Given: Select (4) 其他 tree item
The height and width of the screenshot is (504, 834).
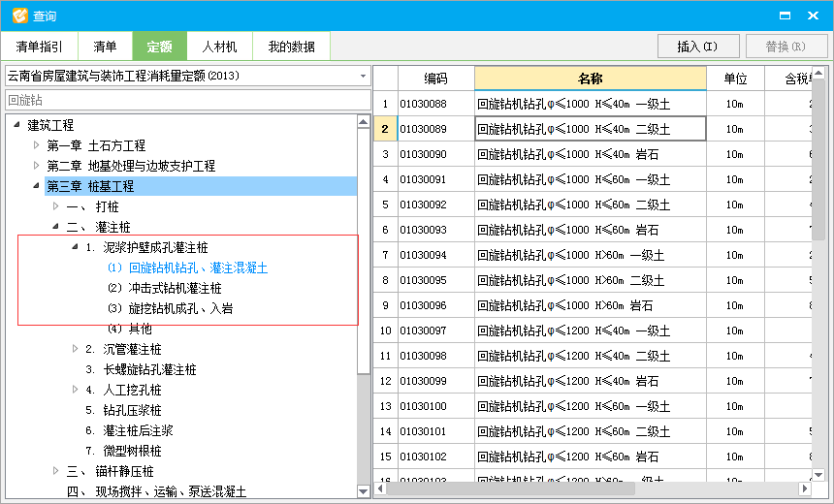Looking at the screenshot, I should pos(130,329).
